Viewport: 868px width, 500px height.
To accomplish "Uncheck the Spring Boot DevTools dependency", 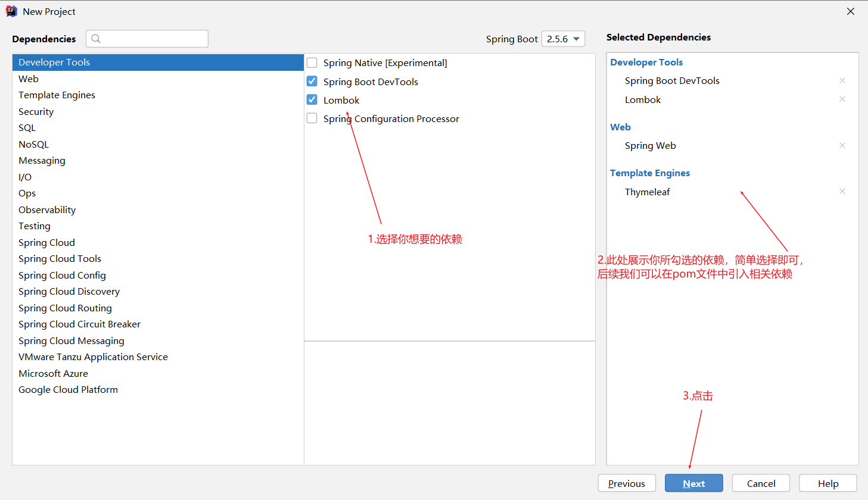I will pyautogui.click(x=312, y=81).
